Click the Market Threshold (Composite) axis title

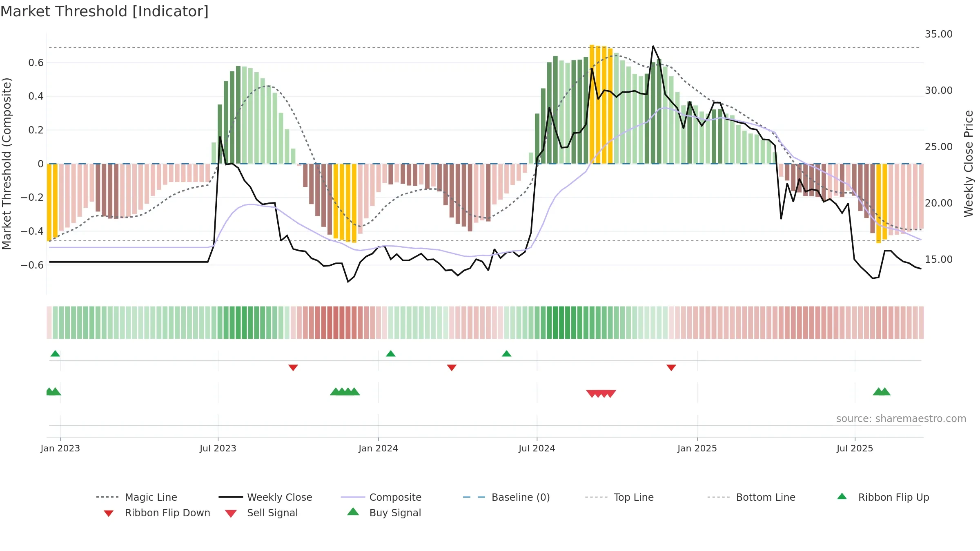(7, 163)
